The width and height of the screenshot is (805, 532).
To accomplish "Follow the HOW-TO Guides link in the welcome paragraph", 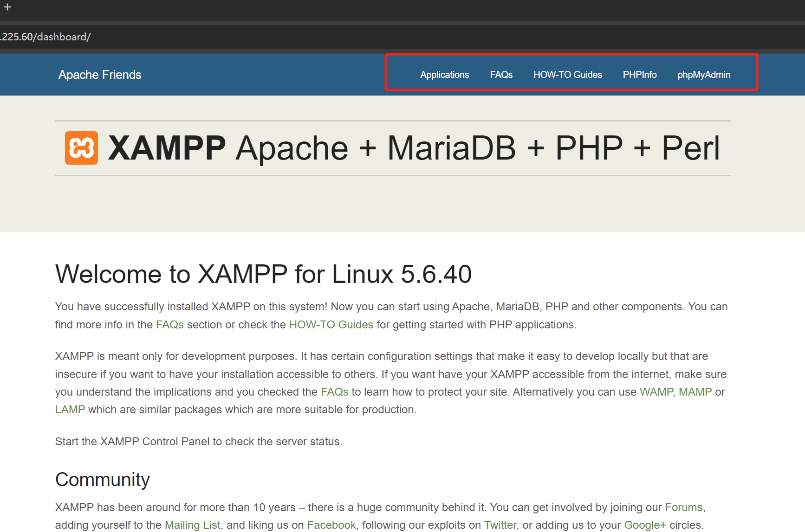I will 331,325.
